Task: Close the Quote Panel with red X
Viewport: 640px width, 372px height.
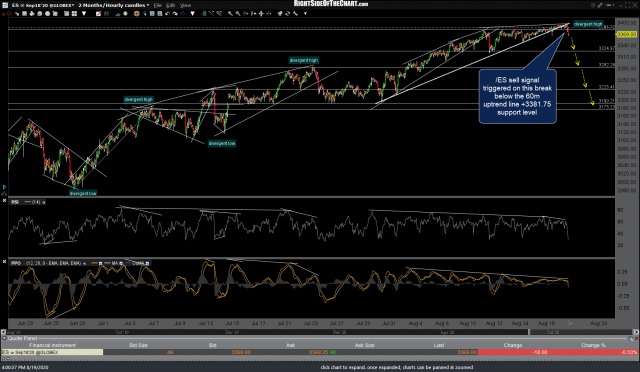Action: coord(636,339)
